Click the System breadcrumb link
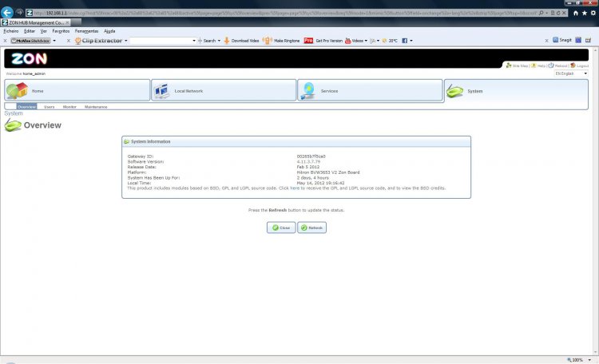Screen dimensions: 599x364 [14, 113]
